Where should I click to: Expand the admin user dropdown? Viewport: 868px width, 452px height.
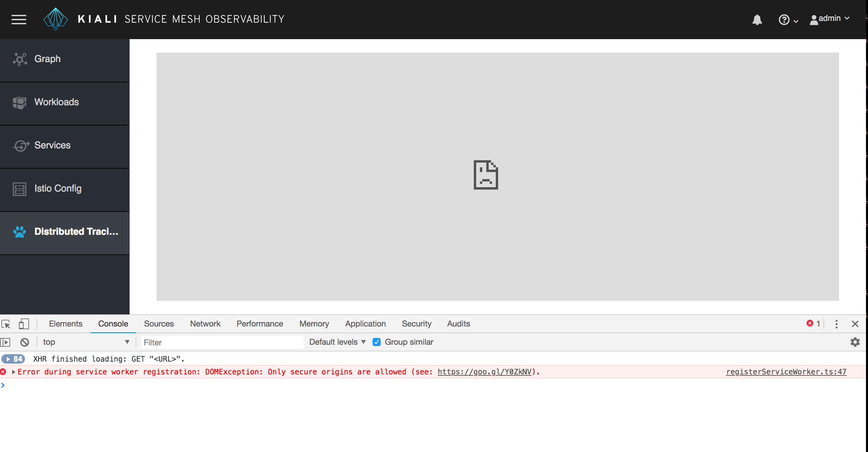coord(830,19)
